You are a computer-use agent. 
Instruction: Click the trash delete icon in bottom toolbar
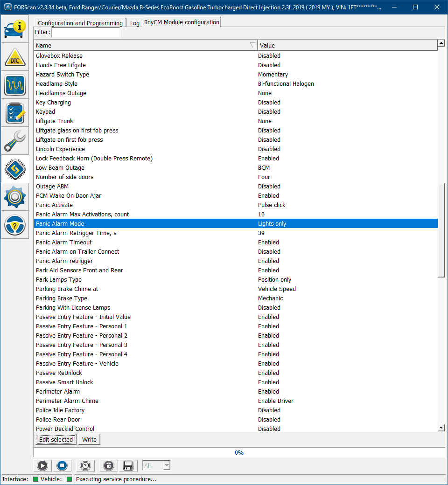[x=108, y=465]
